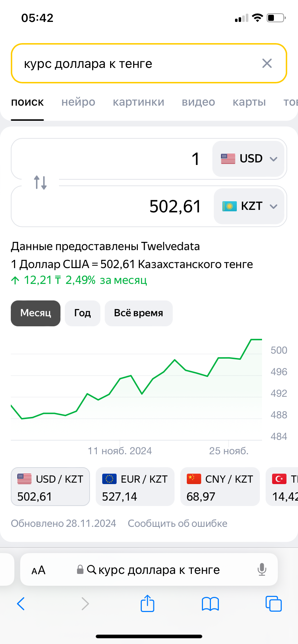Open Safari bookmarks book icon
The height and width of the screenshot is (644, 298).
pyautogui.click(x=210, y=604)
